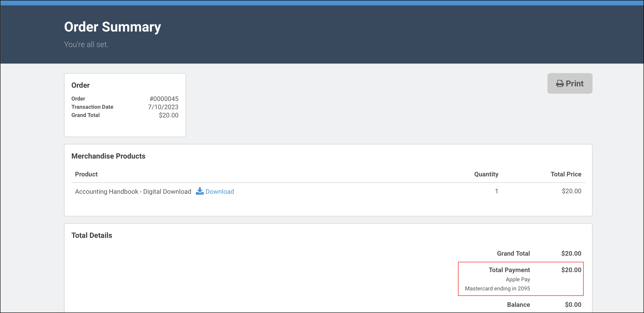Click the download arrow icon

pos(199,191)
